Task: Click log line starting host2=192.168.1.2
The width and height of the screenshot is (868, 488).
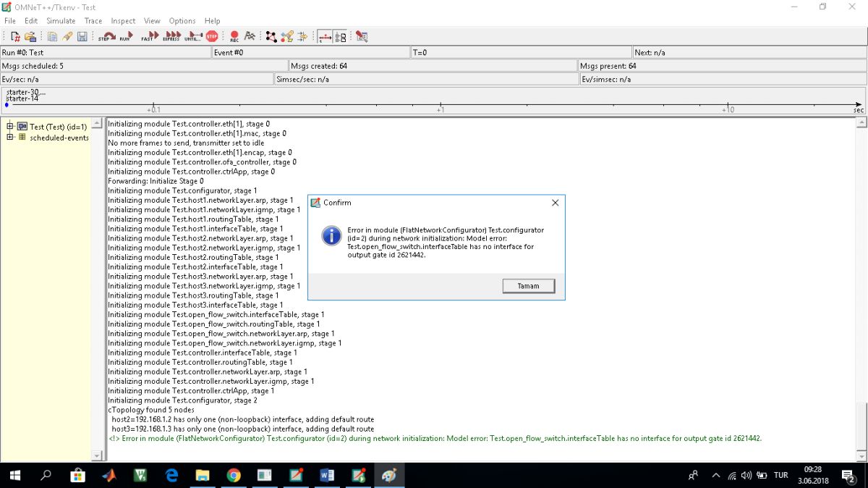Action: click(x=242, y=419)
